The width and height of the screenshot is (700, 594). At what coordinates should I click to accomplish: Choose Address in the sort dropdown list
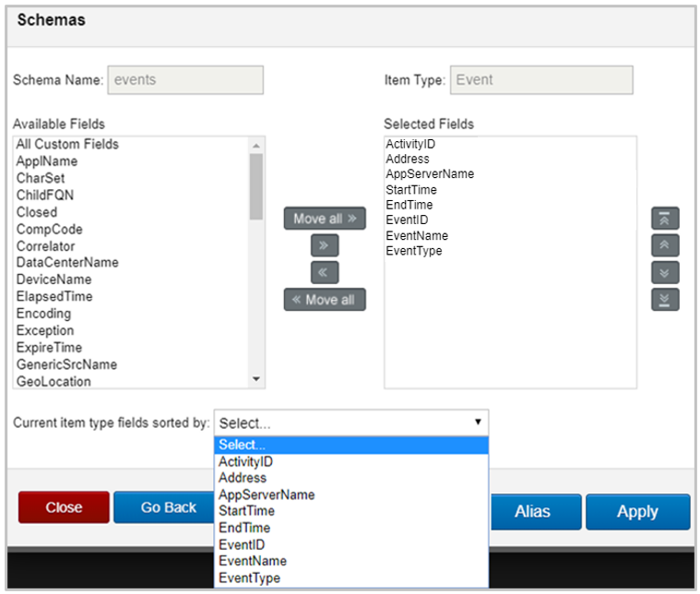coord(351,478)
